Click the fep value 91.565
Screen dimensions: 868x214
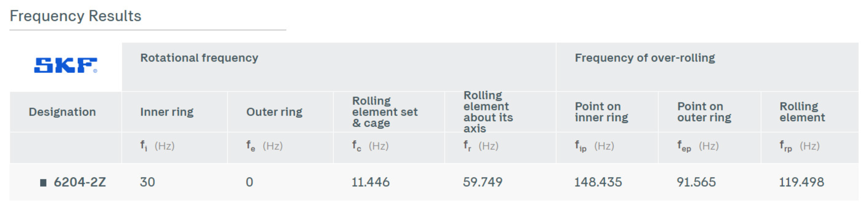click(x=696, y=182)
